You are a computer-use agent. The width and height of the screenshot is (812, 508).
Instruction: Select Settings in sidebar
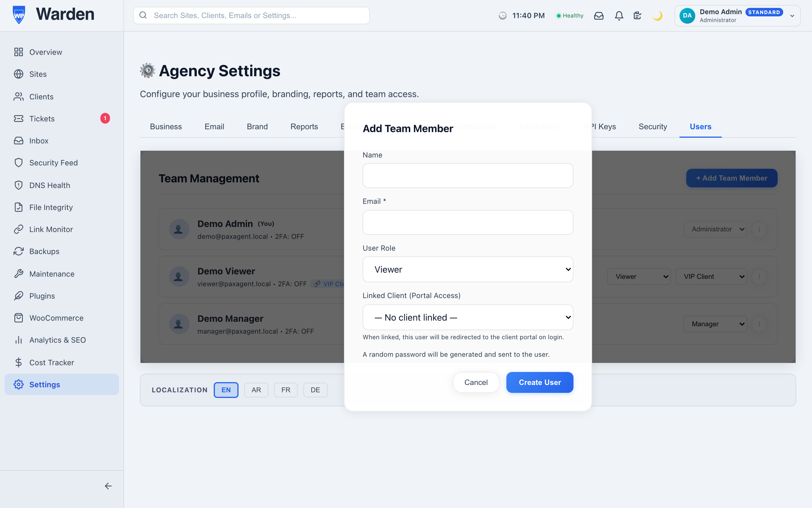(x=62, y=384)
